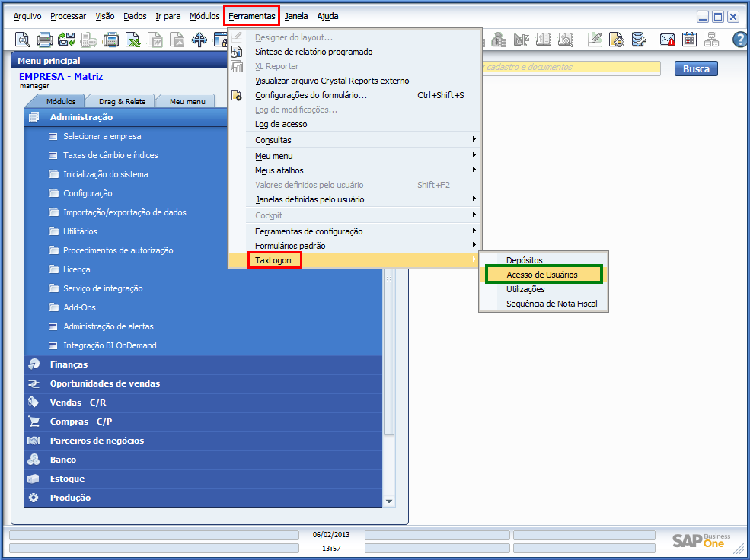750x560 pixels.
Task: Click the Compras shopping cart icon
Action: click(34, 422)
